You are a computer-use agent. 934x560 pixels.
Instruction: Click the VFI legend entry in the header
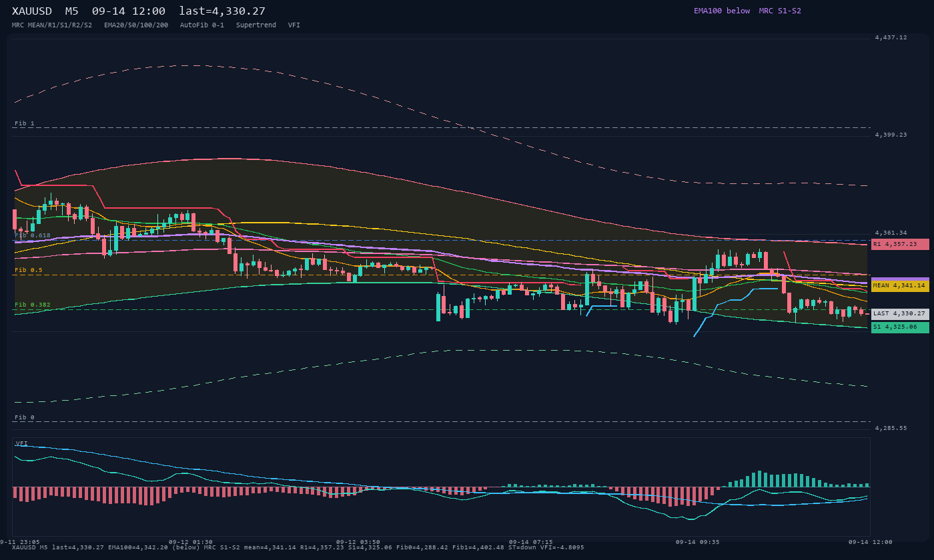click(294, 25)
